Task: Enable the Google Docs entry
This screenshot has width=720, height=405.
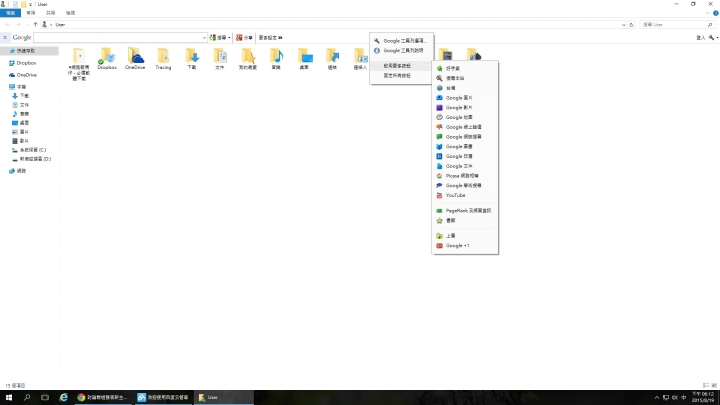Action: (x=465, y=166)
